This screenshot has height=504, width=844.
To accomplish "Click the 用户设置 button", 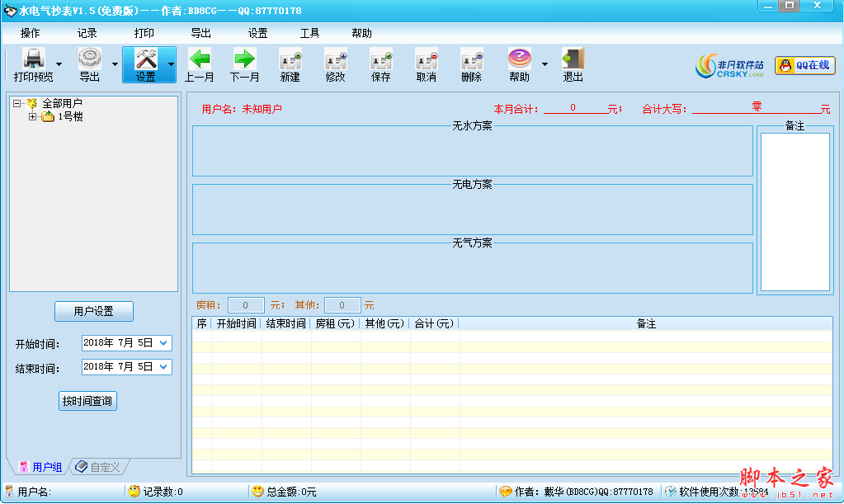I will coord(93,311).
